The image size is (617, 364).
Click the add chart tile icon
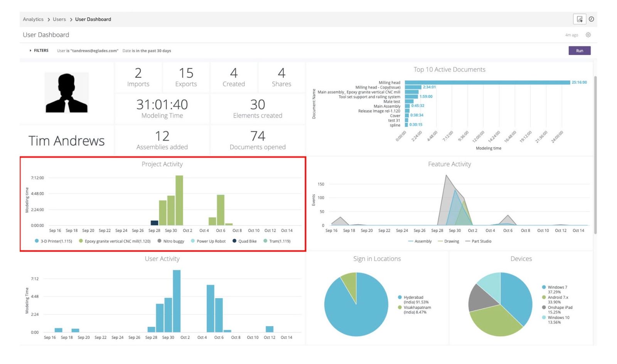point(579,19)
